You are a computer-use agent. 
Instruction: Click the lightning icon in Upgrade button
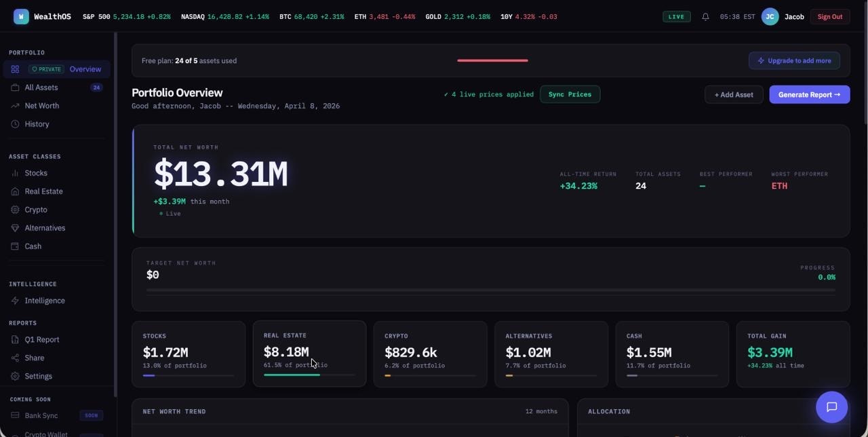click(761, 60)
